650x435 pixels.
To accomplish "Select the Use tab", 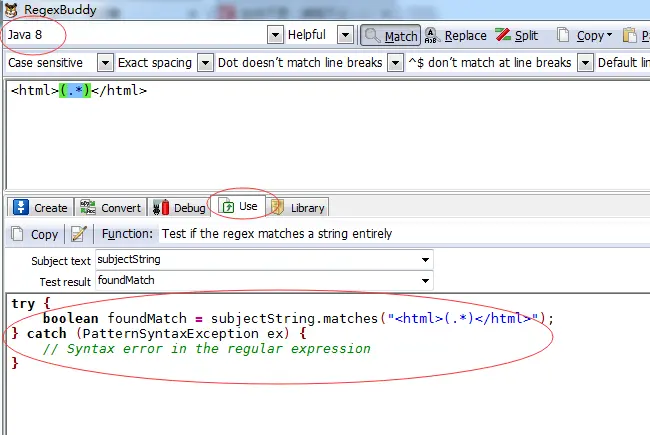I will point(238,206).
